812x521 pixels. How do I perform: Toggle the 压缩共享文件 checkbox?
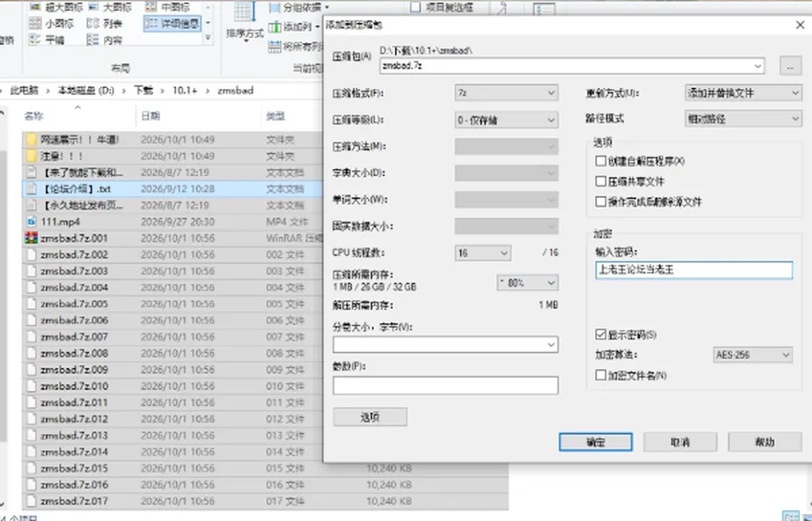[x=601, y=181]
